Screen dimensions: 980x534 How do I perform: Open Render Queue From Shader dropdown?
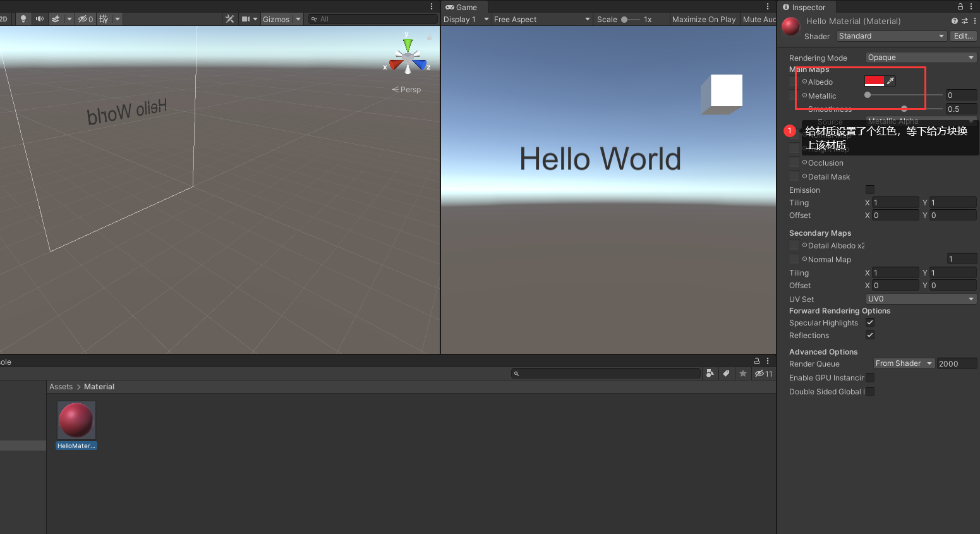pyautogui.click(x=904, y=363)
